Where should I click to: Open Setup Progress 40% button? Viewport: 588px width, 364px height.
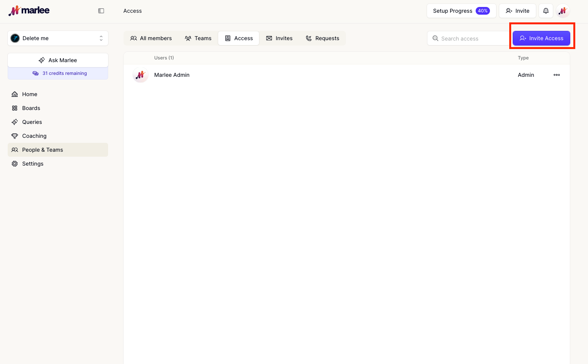[461, 11]
